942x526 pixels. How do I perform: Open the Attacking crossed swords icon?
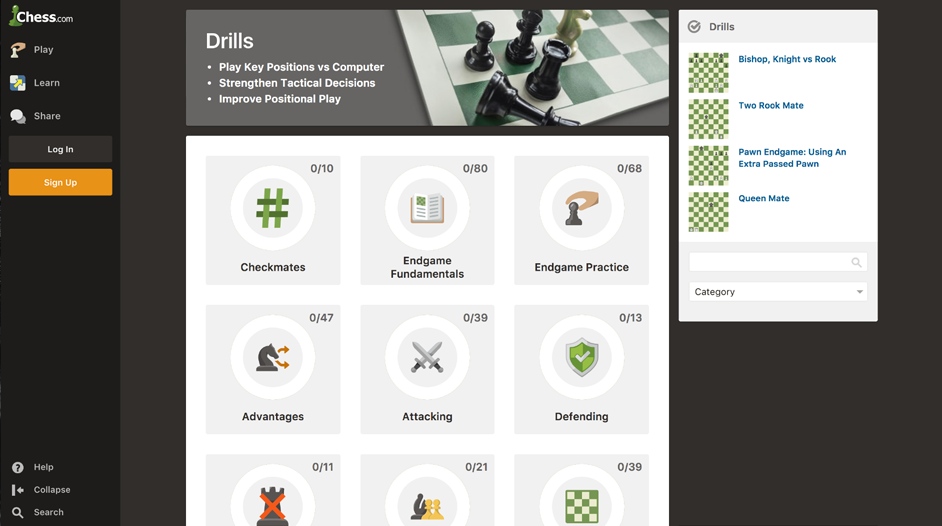427,357
